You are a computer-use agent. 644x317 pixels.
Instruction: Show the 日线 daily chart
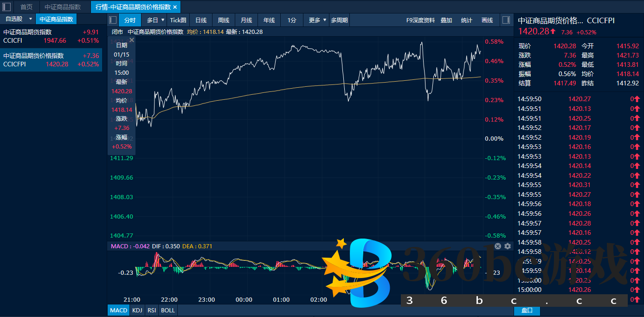click(201, 20)
